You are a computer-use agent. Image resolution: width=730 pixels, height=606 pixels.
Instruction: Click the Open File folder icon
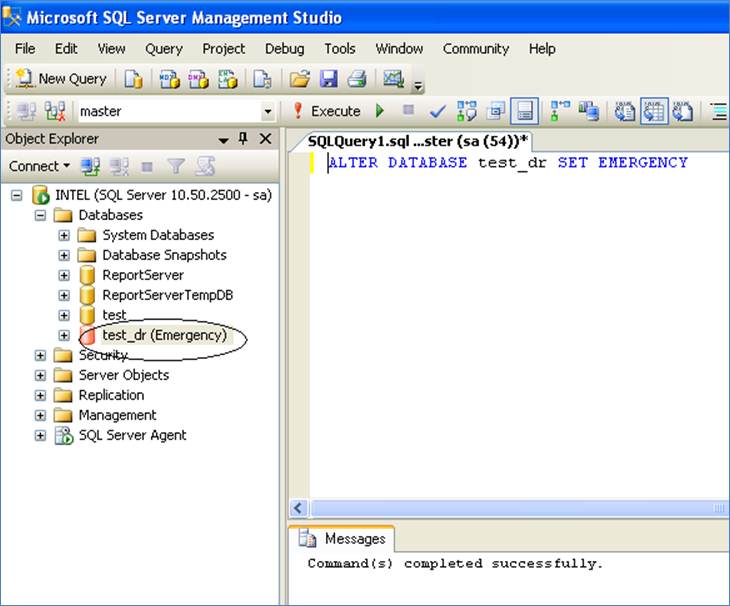pyautogui.click(x=300, y=79)
